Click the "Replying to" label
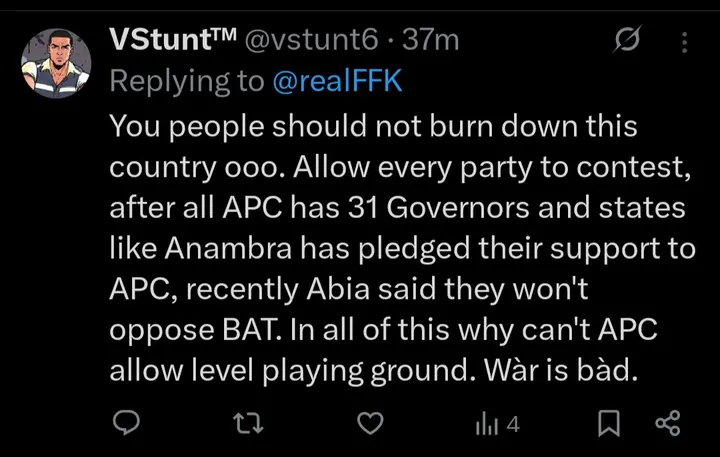720x457 pixels. (x=187, y=82)
